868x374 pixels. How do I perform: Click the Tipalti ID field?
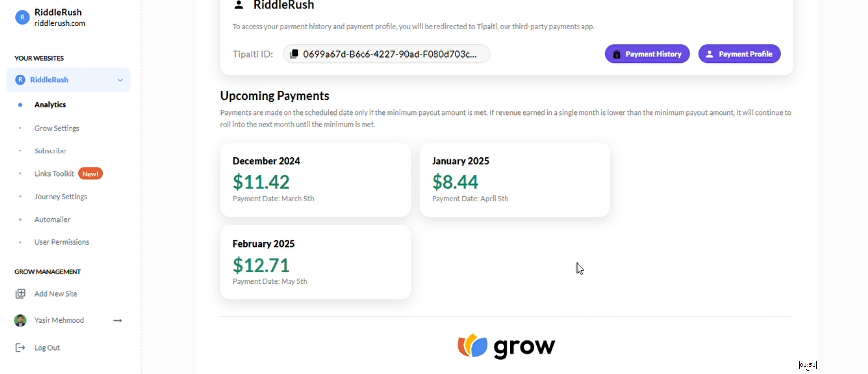(386, 54)
